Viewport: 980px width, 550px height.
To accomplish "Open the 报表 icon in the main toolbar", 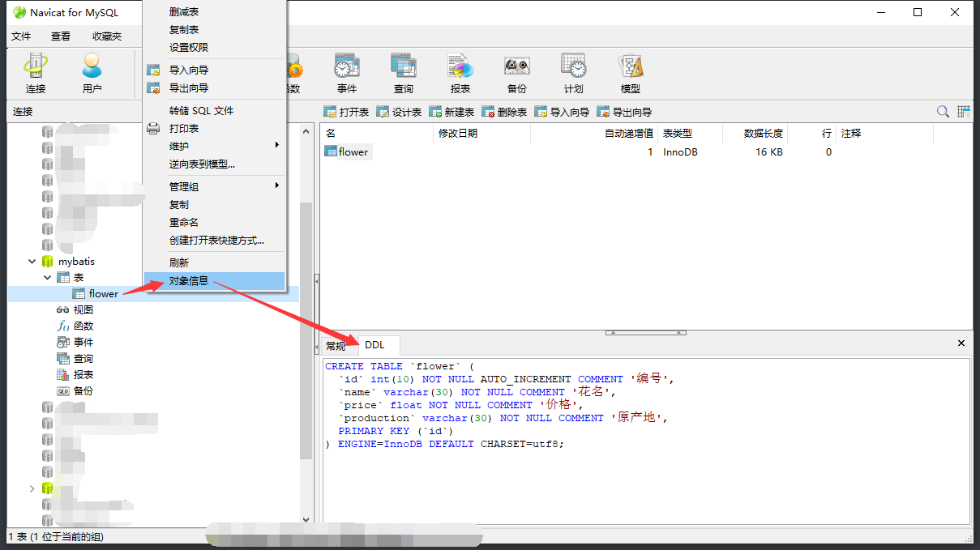I will pyautogui.click(x=460, y=74).
